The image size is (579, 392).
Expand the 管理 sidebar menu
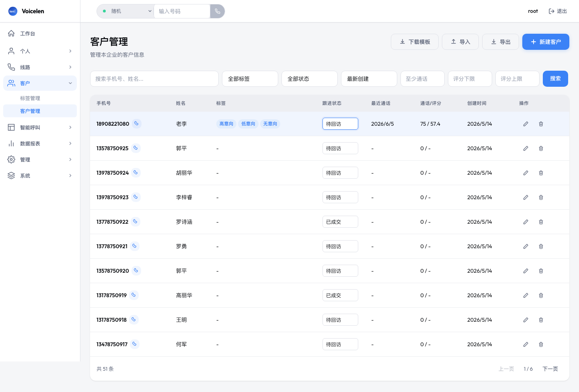[40, 159]
